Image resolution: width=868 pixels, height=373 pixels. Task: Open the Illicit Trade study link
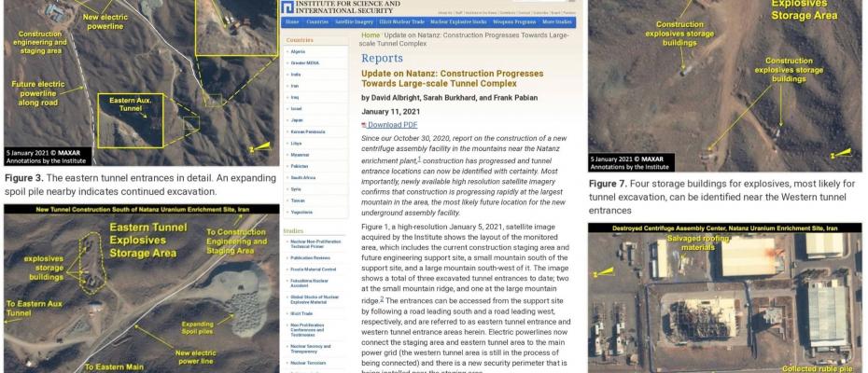click(301, 313)
